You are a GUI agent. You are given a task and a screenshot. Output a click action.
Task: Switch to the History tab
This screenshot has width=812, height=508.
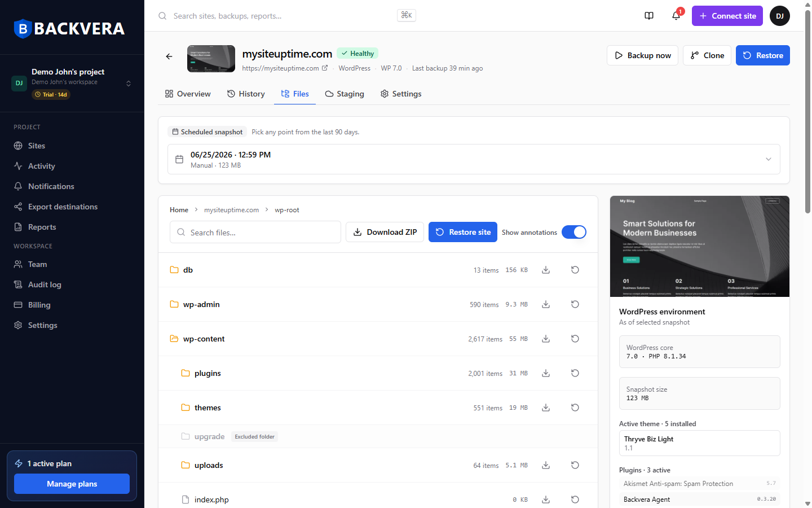pos(246,94)
